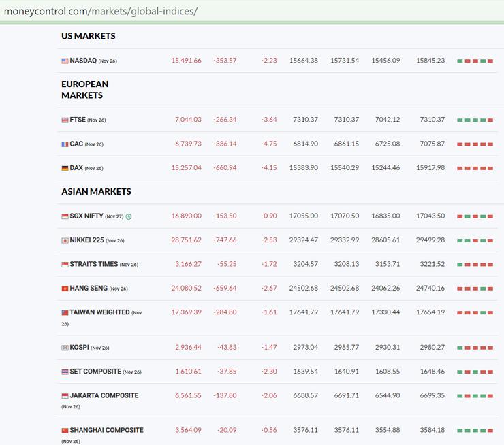Click the Taiwan flag beside TAIWAN WEIGHTED

(65, 313)
